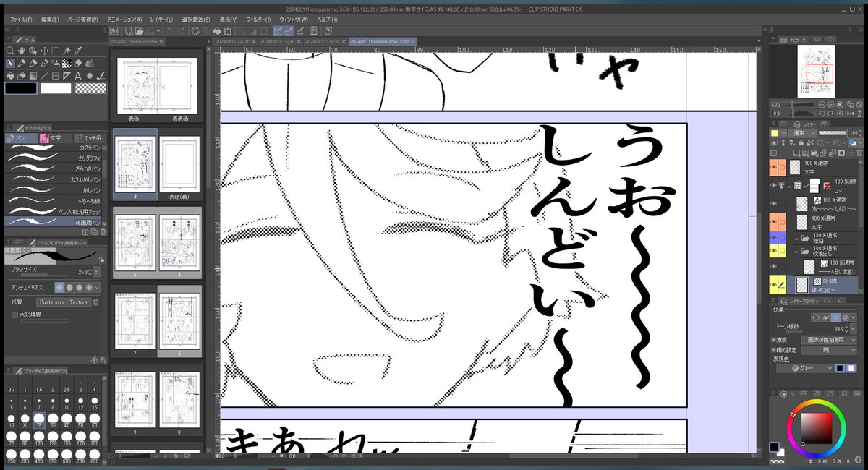Select the Hand move tool

[x=21, y=51]
